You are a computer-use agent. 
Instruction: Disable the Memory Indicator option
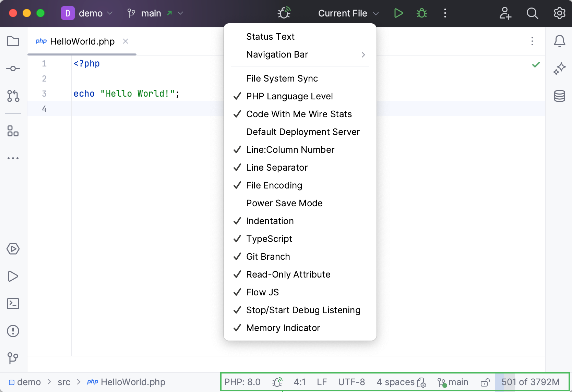[282, 328]
